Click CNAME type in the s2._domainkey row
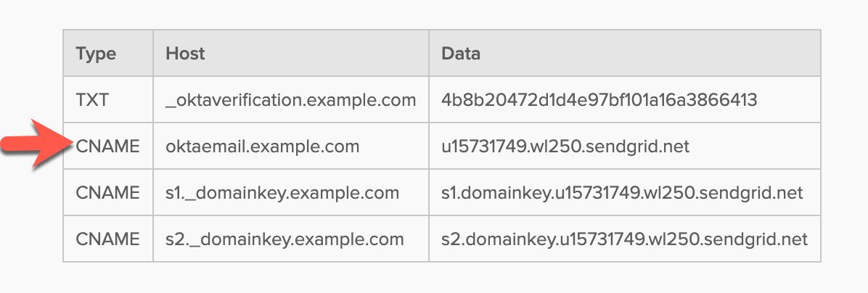The width and height of the screenshot is (868, 293). coord(108,239)
